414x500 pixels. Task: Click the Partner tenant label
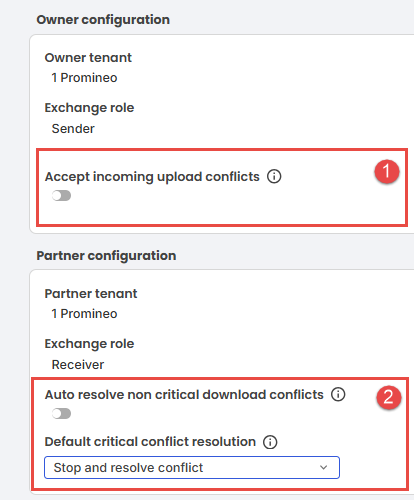point(91,294)
